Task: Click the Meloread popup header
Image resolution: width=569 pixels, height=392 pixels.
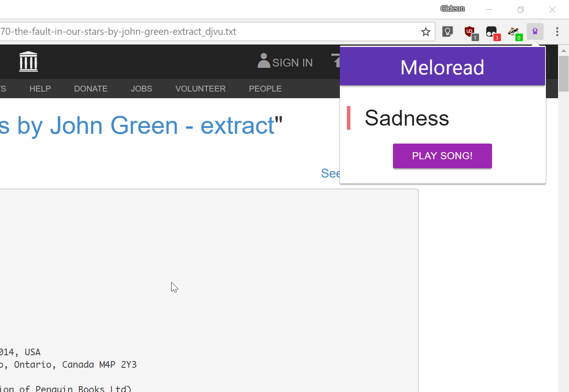Action: (x=442, y=67)
